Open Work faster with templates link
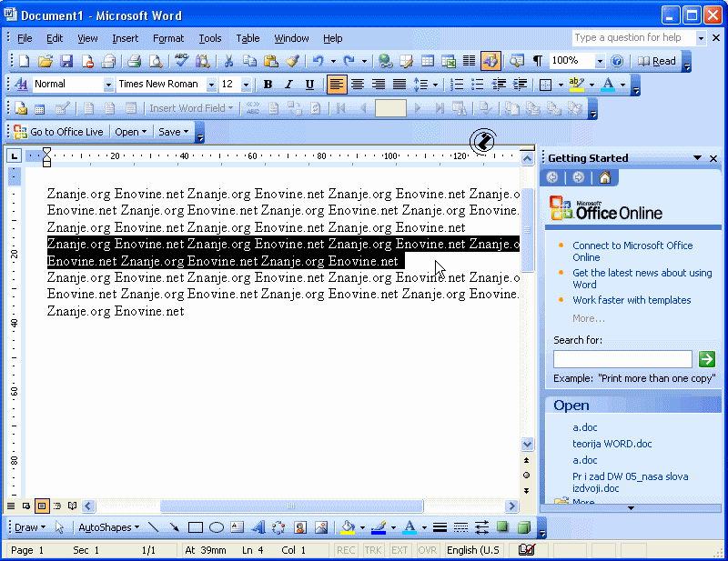 click(x=632, y=300)
